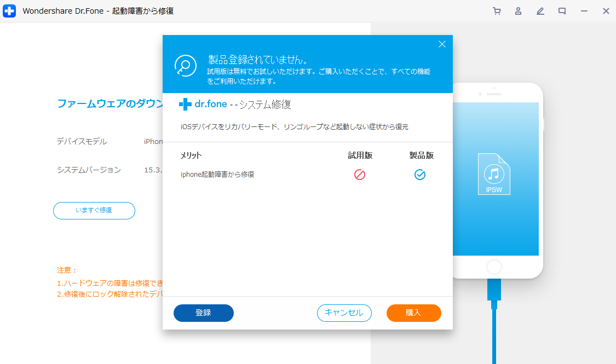The width and height of the screenshot is (616, 364).
Task: Click the デバイスモデル label
Action: [x=82, y=141]
